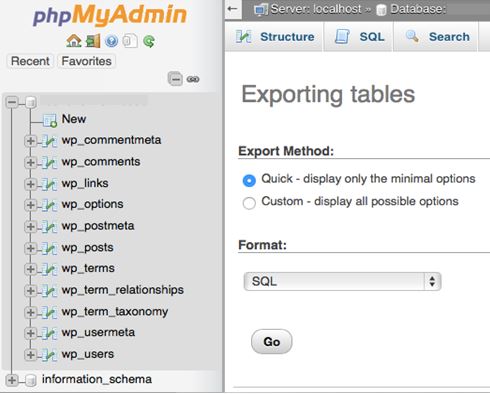Open the wp_commentmeta table
The image size is (490, 394).
click(x=111, y=140)
